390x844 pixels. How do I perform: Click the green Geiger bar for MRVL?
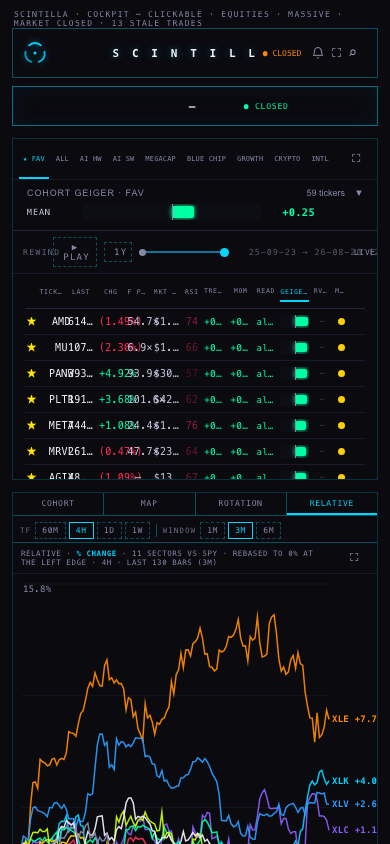pos(301,451)
